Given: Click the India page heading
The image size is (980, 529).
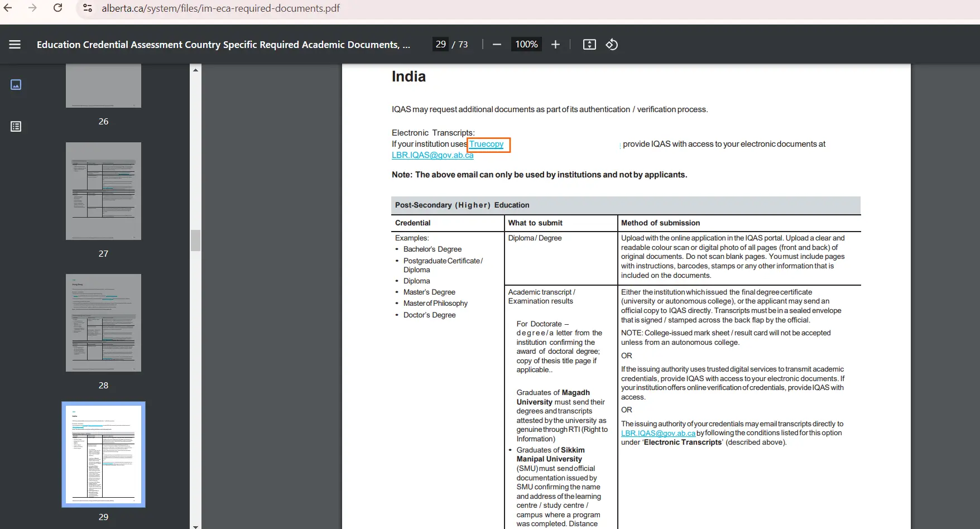Looking at the screenshot, I should point(409,76).
